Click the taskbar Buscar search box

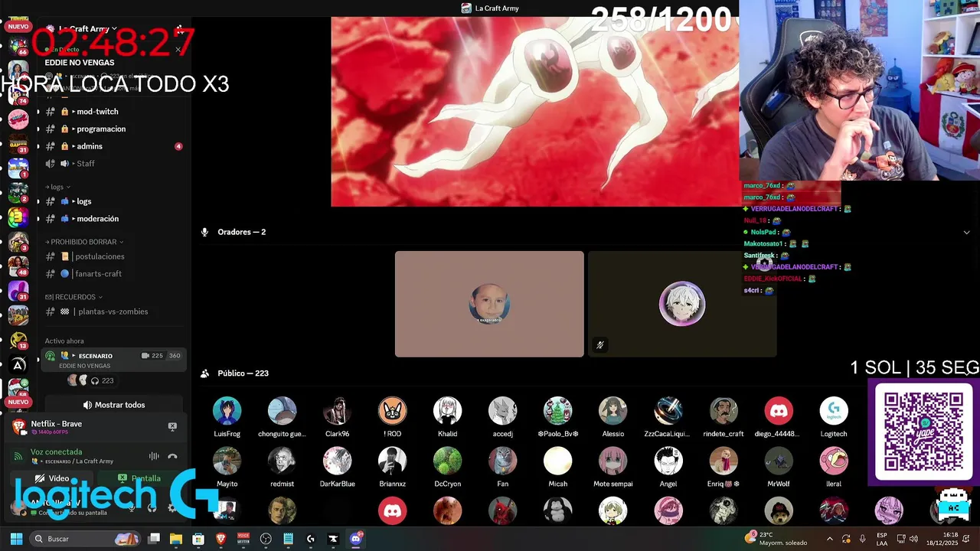pos(86,539)
